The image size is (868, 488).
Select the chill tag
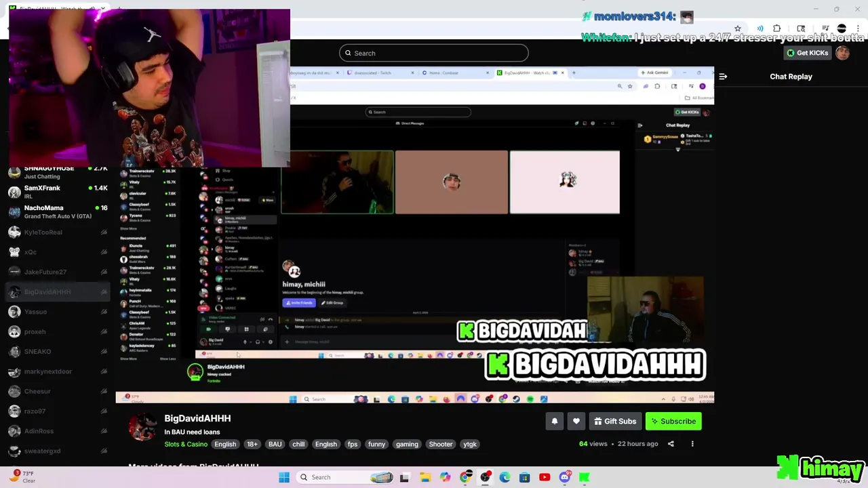pyautogui.click(x=298, y=445)
